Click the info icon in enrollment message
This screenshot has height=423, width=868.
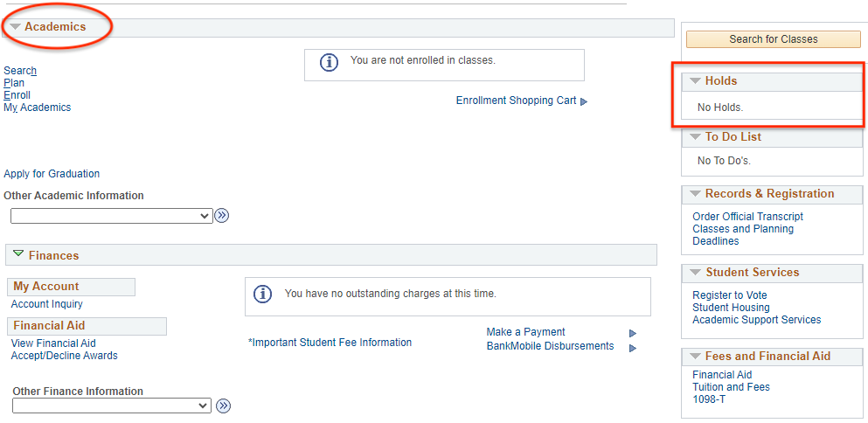click(x=329, y=63)
